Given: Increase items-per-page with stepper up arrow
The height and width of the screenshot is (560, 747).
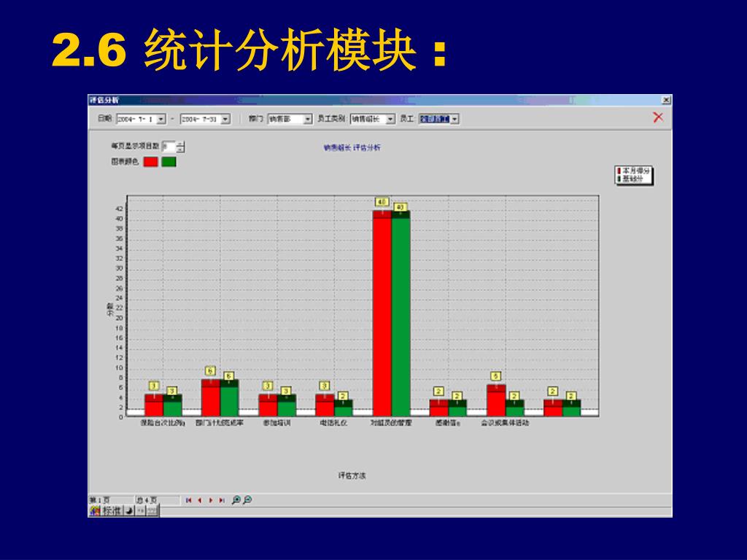Looking at the screenshot, I should pyautogui.click(x=180, y=144).
